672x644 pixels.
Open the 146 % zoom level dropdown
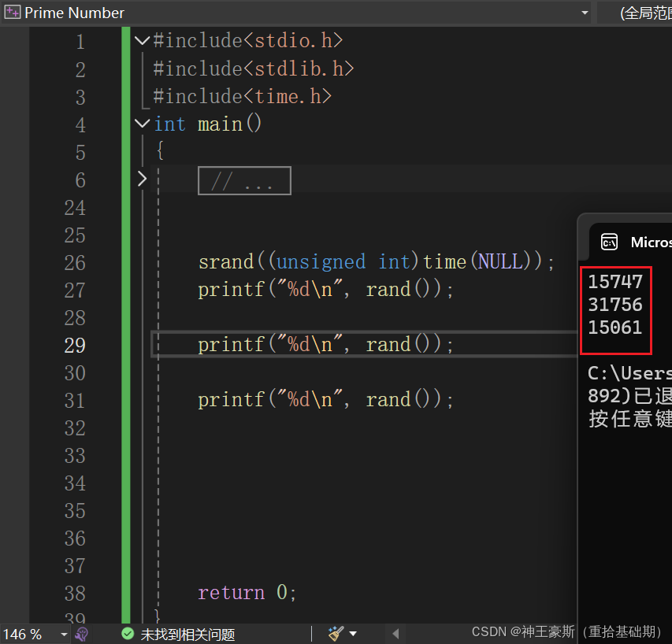[x=64, y=634]
